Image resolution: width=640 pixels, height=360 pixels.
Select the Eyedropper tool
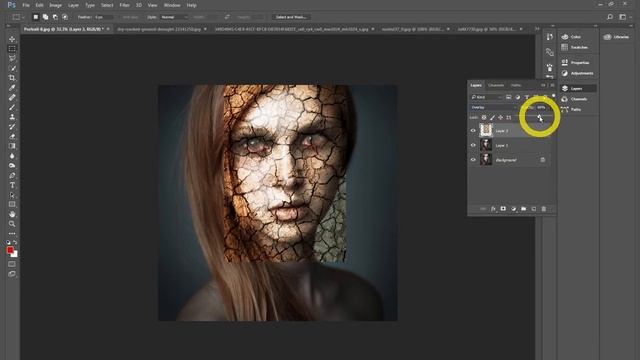[x=12, y=88]
